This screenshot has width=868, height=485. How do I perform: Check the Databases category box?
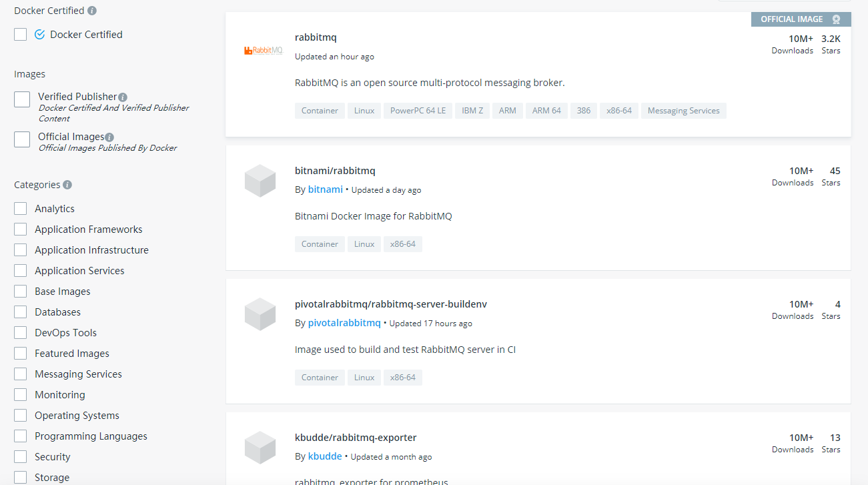(x=21, y=312)
